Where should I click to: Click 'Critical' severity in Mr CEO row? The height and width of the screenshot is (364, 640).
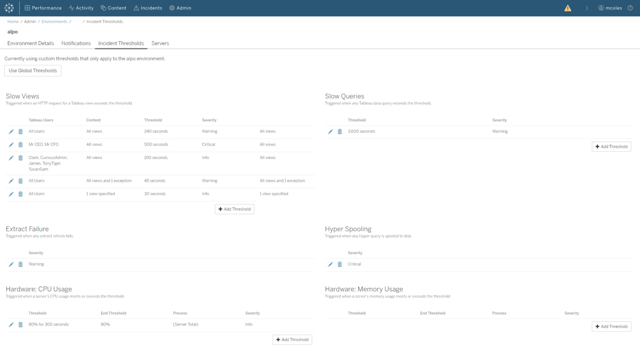[x=208, y=144]
